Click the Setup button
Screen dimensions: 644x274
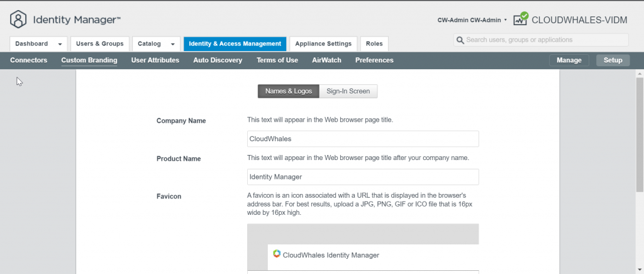click(x=613, y=60)
